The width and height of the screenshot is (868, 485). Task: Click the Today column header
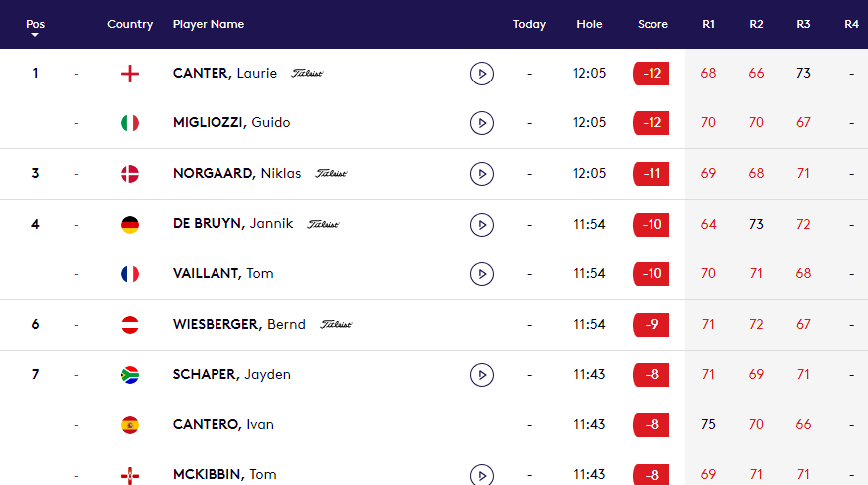coord(529,24)
